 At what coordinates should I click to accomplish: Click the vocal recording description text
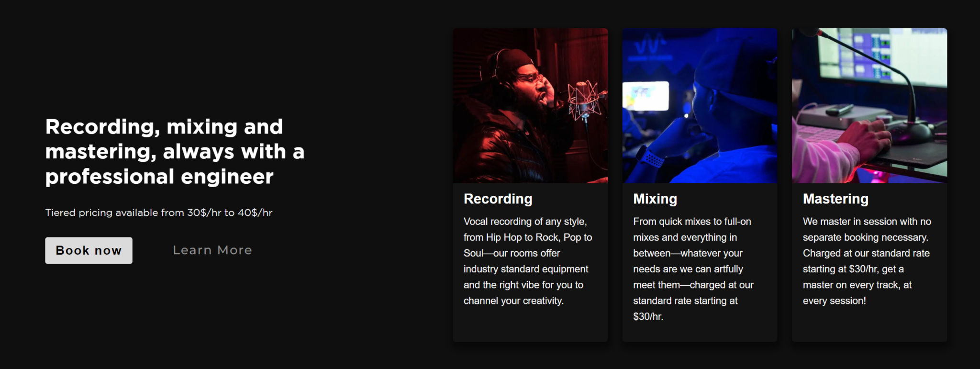point(526,261)
